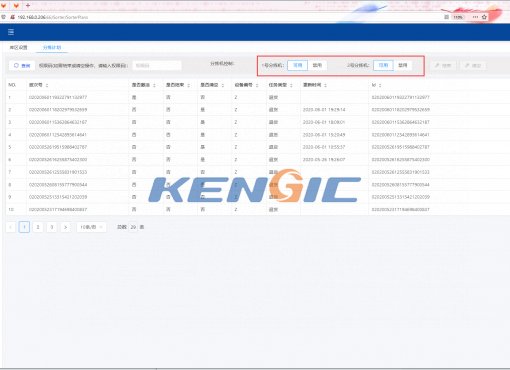
Task: Open the three-dots page actions menu
Action: [475, 17]
